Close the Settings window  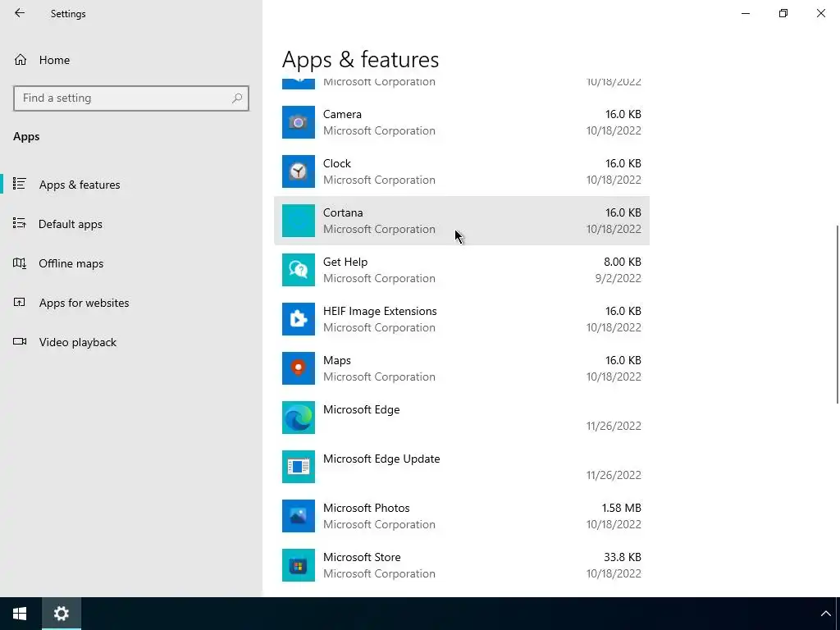(x=820, y=13)
